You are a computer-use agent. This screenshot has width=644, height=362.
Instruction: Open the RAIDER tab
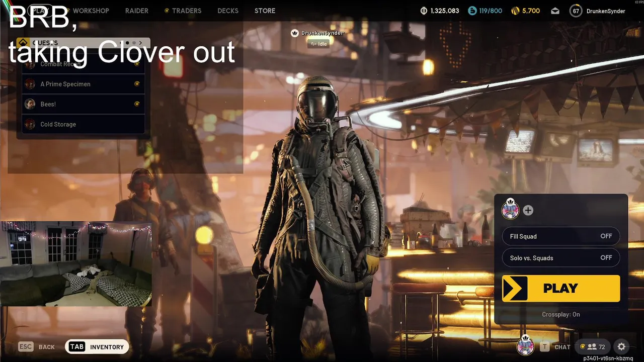137,11
